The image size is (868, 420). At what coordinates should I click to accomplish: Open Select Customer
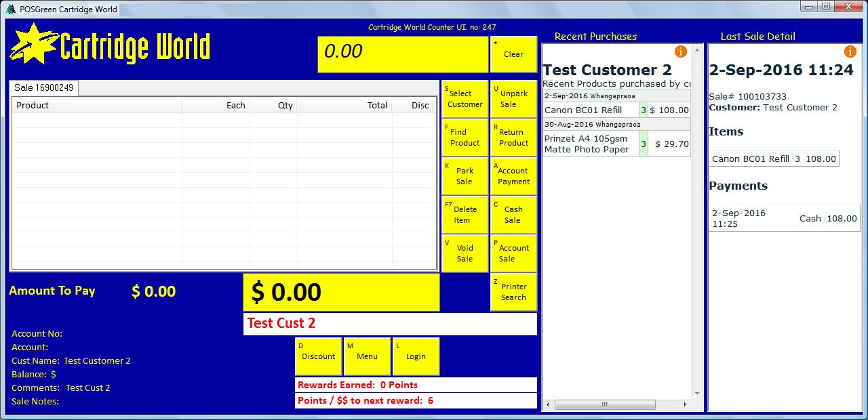465,99
